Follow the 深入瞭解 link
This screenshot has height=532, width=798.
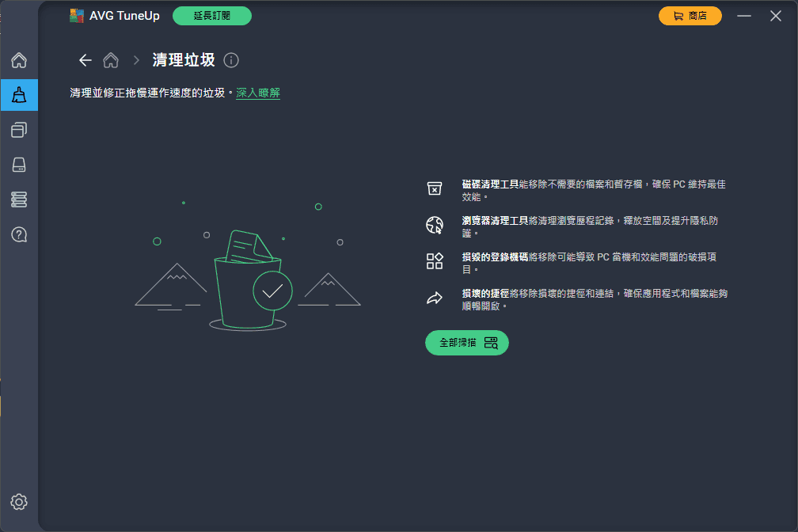(258, 93)
